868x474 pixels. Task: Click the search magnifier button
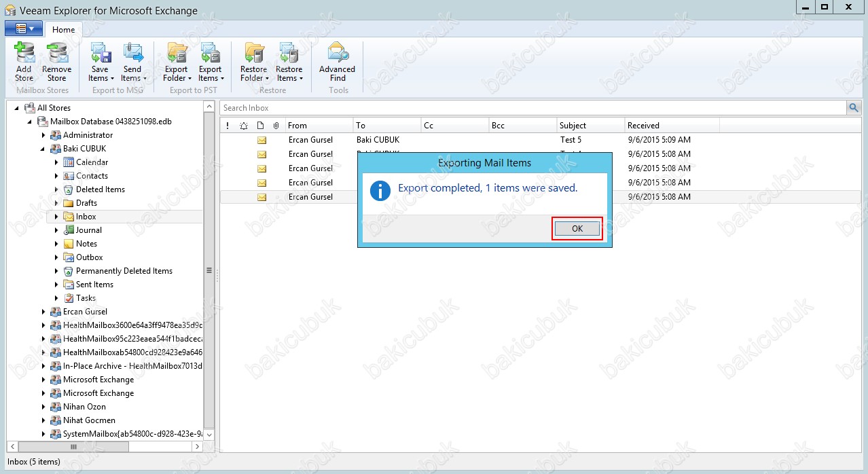click(x=853, y=107)
